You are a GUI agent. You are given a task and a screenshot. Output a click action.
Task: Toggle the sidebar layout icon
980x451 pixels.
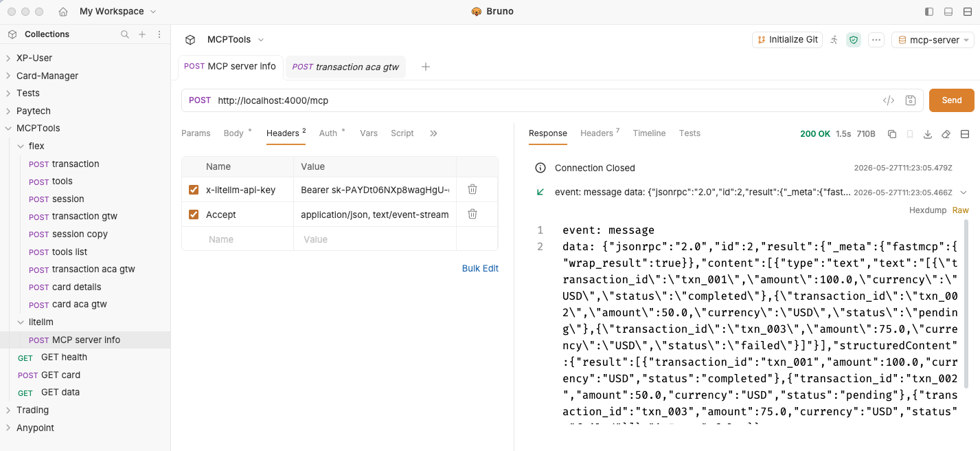[929, 12]
